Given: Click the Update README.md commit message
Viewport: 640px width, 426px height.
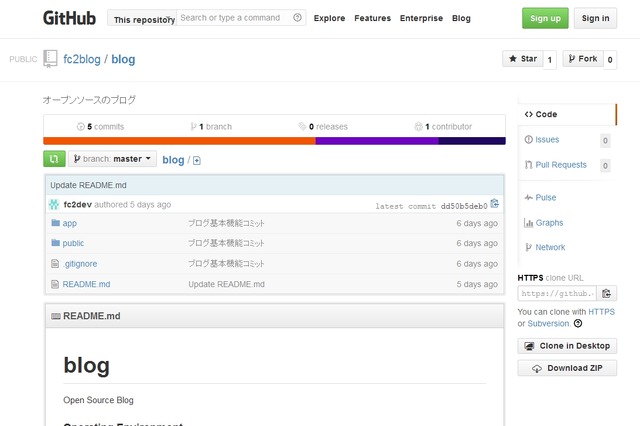Looking at the screenshot, I should pyautogui.click(x=88, y=185).
